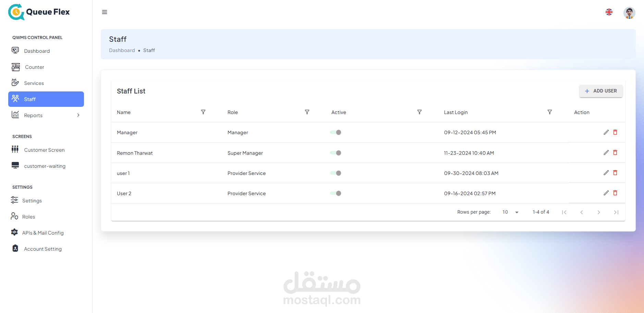Click last login 09-16-2024 02:57 PM
The image size is (644, 313).
click(x=470, y=193)
